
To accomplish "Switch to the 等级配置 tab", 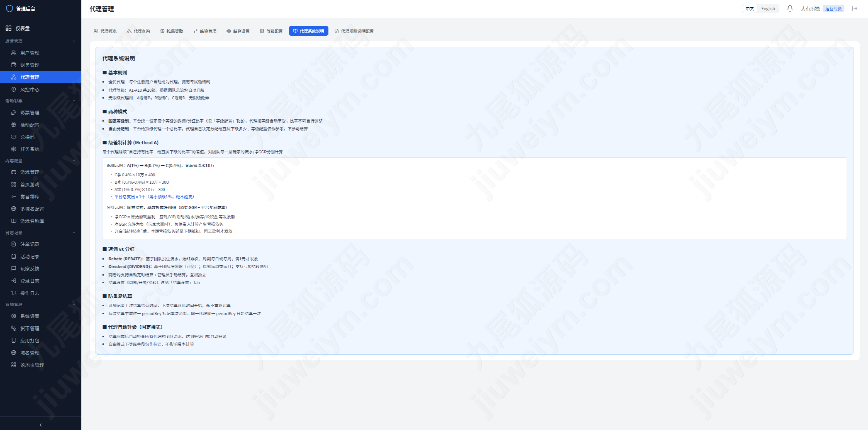I will click(271, 31).
